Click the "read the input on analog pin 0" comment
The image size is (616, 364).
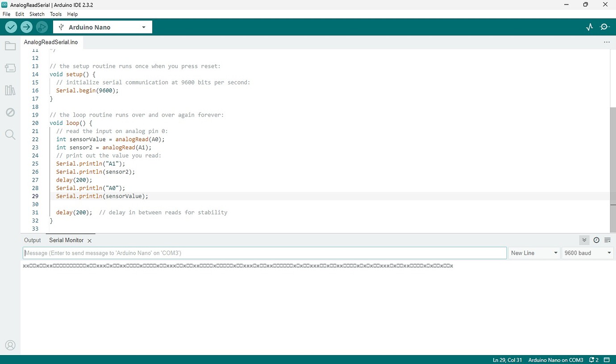[x=112, y=131]
